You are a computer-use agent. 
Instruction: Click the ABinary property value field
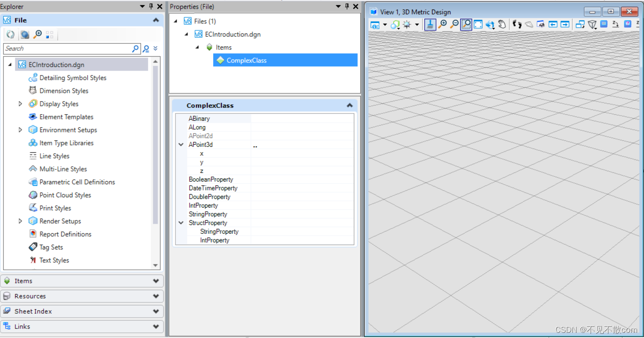(x=302, y=119)
